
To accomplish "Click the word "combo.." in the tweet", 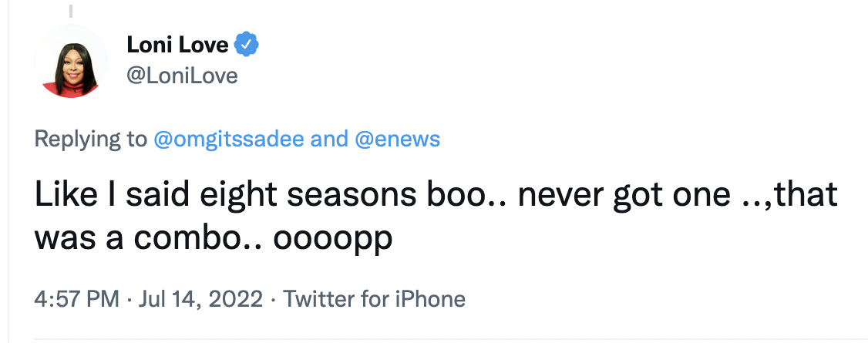I will pyautogui.click(x=204, y=237).
